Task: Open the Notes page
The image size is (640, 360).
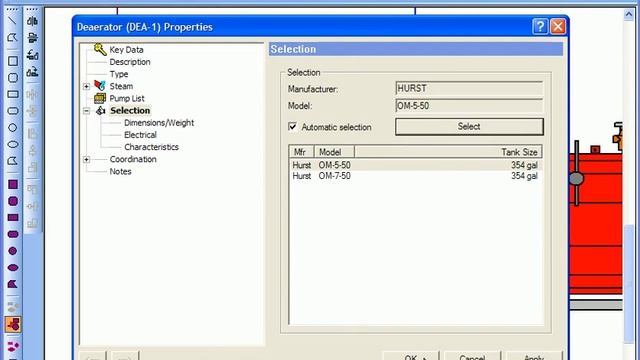Action: pos(120,171)
